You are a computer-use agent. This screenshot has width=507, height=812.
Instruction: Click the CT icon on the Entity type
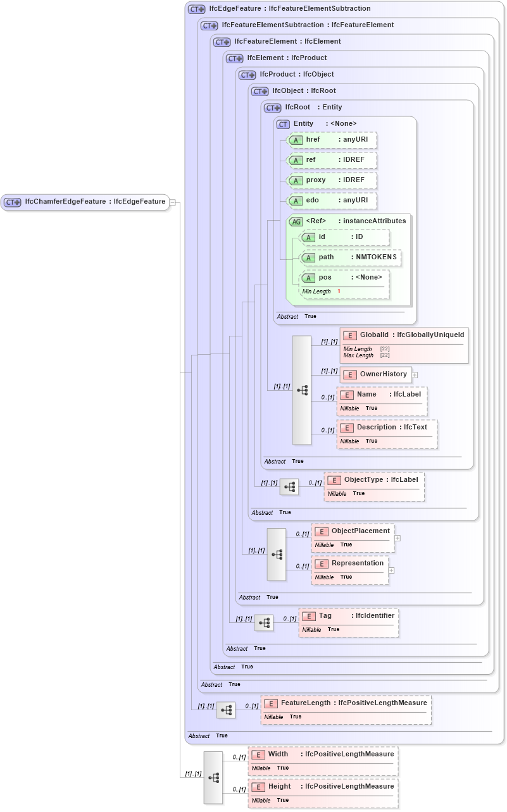click(283, 124)
